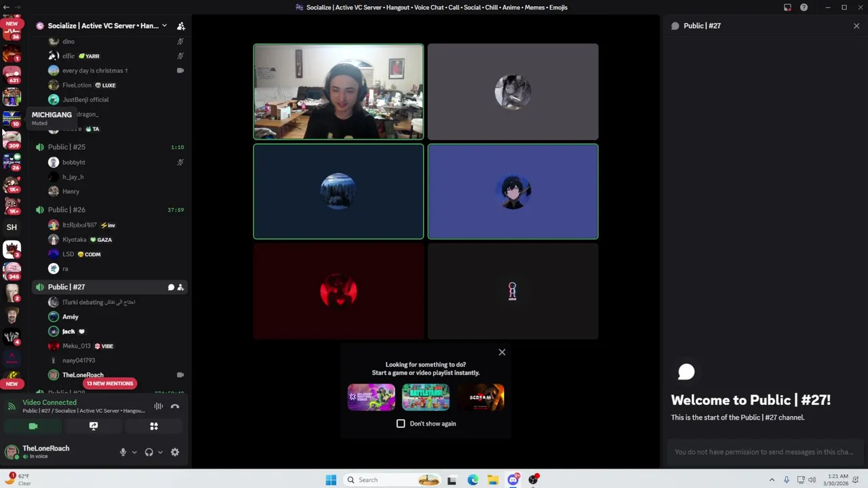Image resolution: width=868 pixels, height=488 pixels.
Task: Select user elfic with YARR tag
Action: click(110, 56)
